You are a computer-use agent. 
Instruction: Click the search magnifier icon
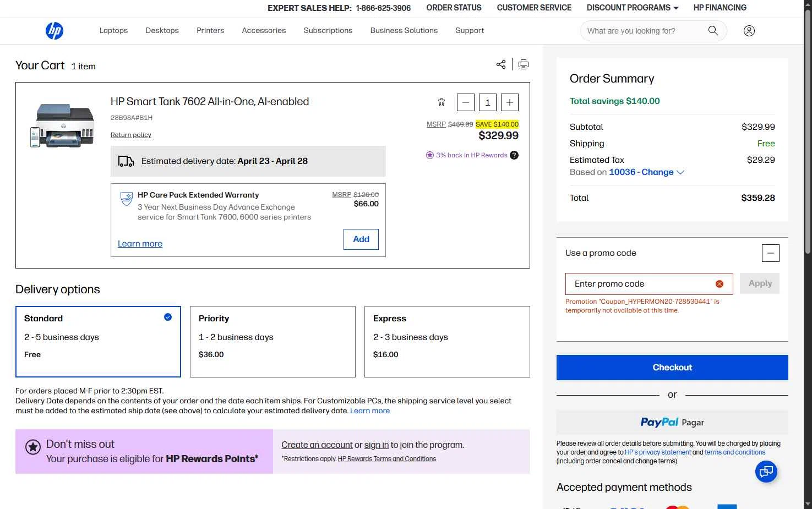point(713,31)
